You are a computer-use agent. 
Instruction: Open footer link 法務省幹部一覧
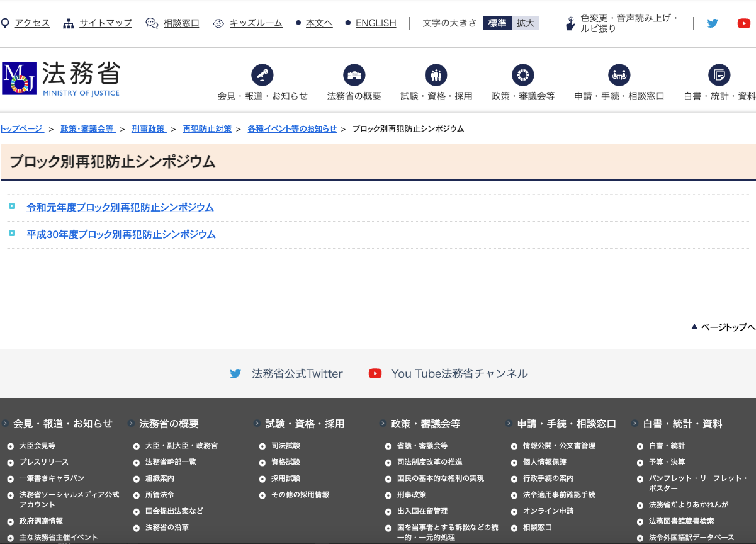pyautogui.click(x=171, y=462)
